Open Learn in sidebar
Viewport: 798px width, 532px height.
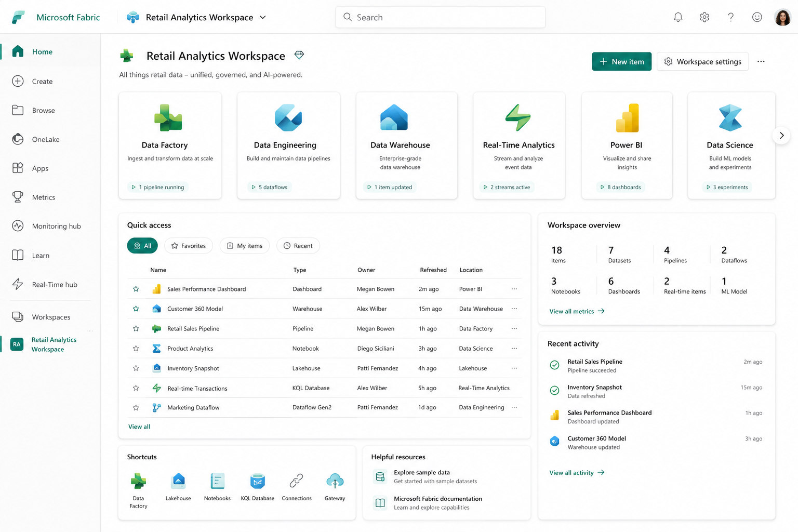50,255
